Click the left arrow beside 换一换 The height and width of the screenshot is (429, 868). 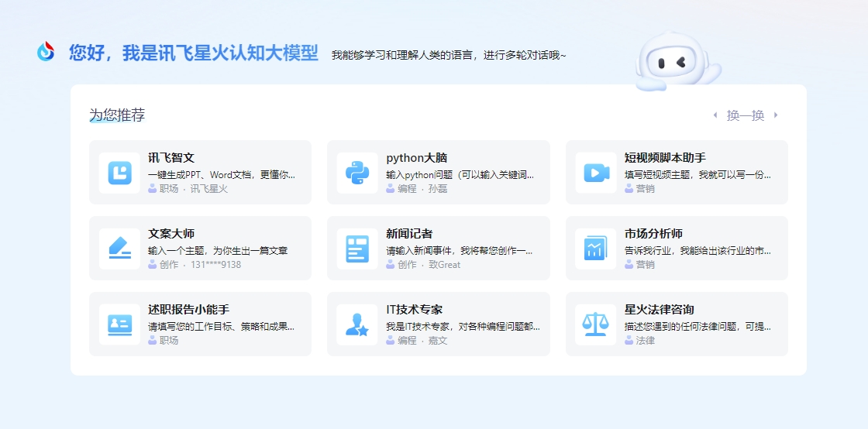click(715, 115)
